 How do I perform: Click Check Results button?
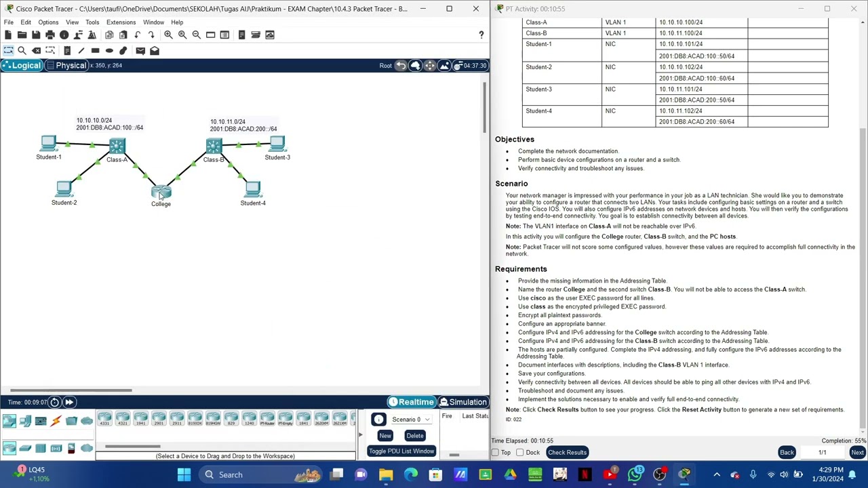[x=567, y=453]
